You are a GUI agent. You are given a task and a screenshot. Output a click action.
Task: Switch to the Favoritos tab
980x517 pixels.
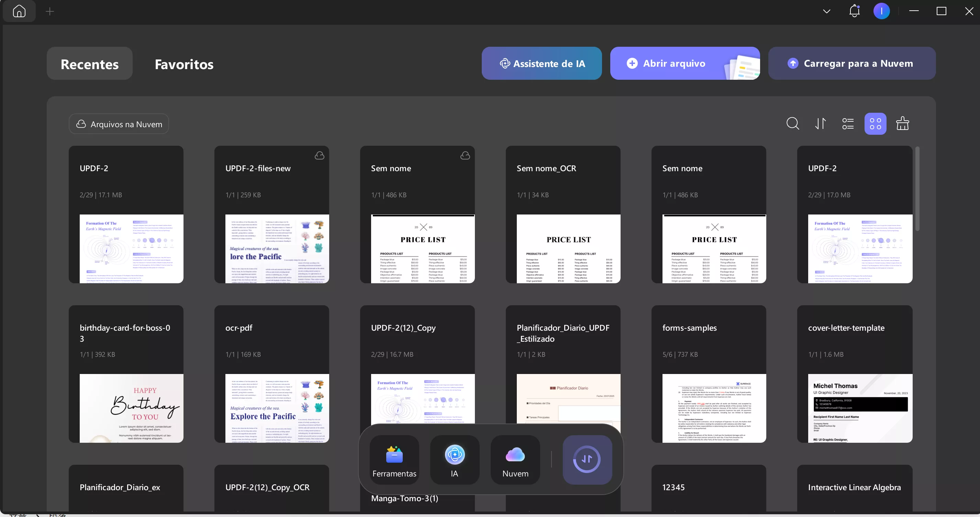(x=184, y=64)
